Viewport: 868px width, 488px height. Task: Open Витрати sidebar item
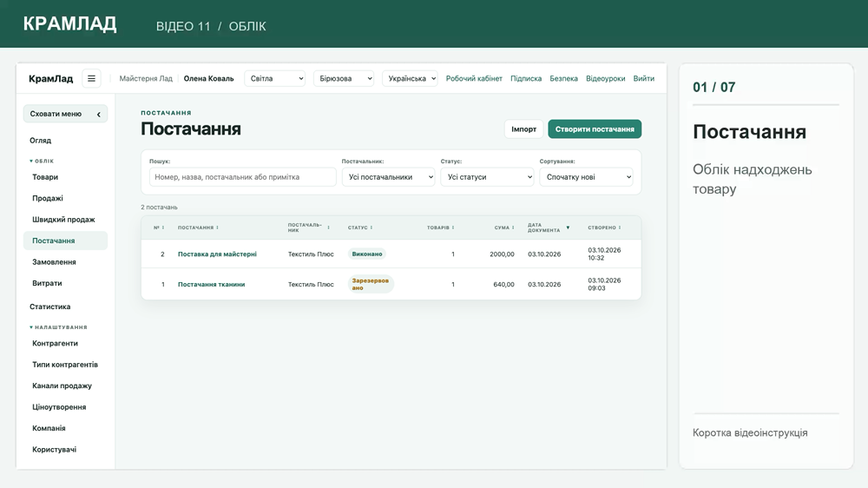coord(47,283)
